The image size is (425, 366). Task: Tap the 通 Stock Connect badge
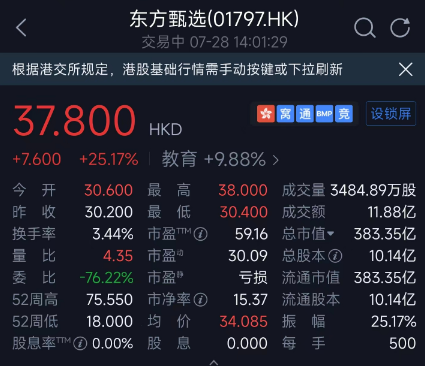coord(305,114)
